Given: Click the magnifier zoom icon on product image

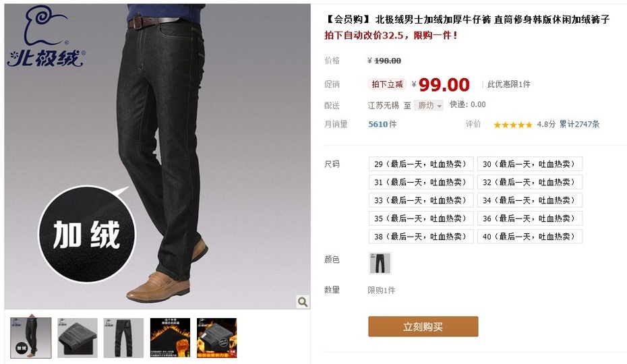Looking at the screenshot, I should (x=303, y=301).
